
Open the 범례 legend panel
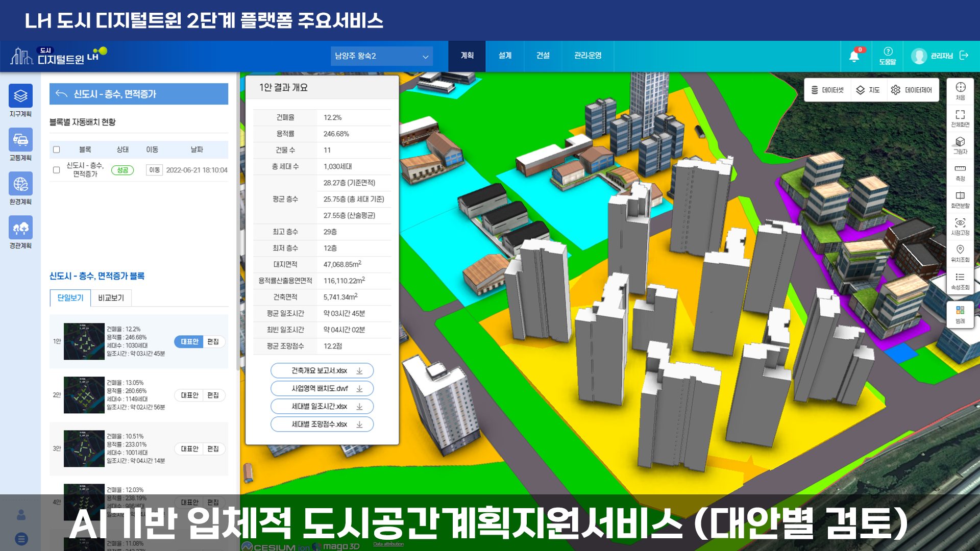(x=960, y=314)
